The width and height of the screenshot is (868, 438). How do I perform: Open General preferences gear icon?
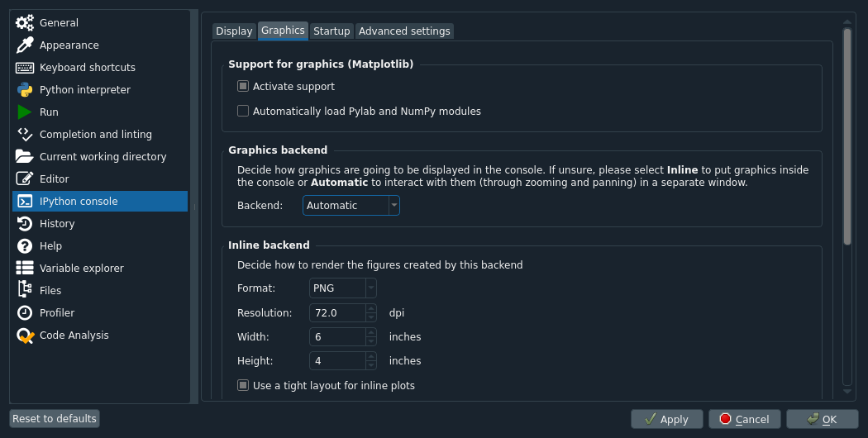25,22
